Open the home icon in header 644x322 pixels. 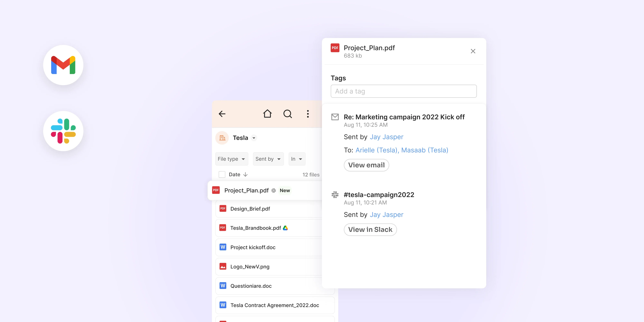[267, 114]
